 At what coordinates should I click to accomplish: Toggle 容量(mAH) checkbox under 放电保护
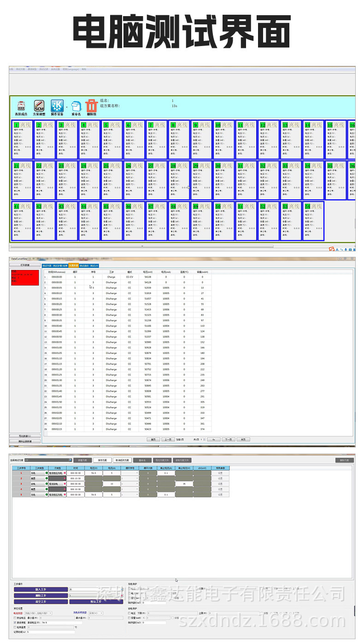[x=129, y=618]
